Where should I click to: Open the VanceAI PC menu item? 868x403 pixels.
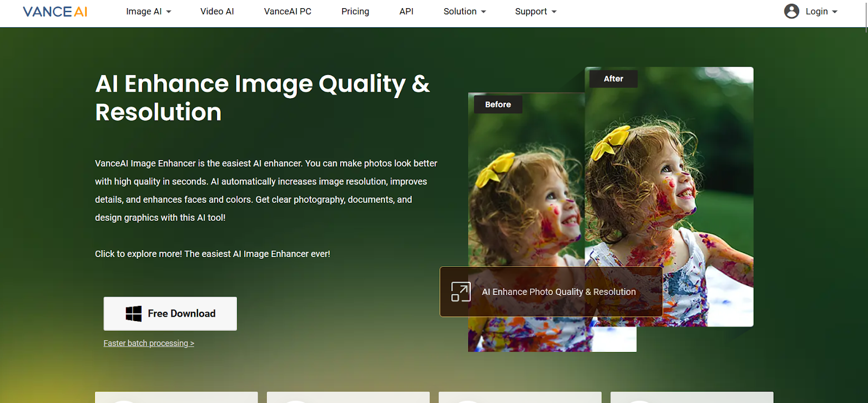point(288,11)
